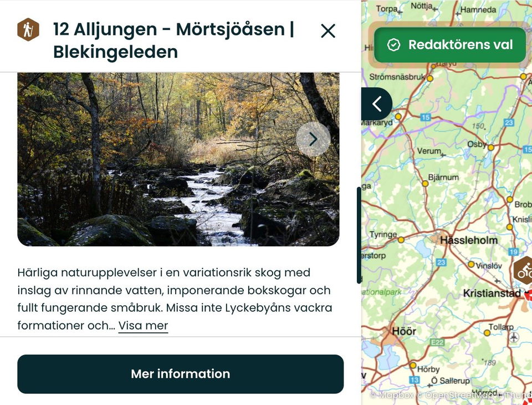Click the Höör town label on map

pyautogui.click(x=404, y=331)
